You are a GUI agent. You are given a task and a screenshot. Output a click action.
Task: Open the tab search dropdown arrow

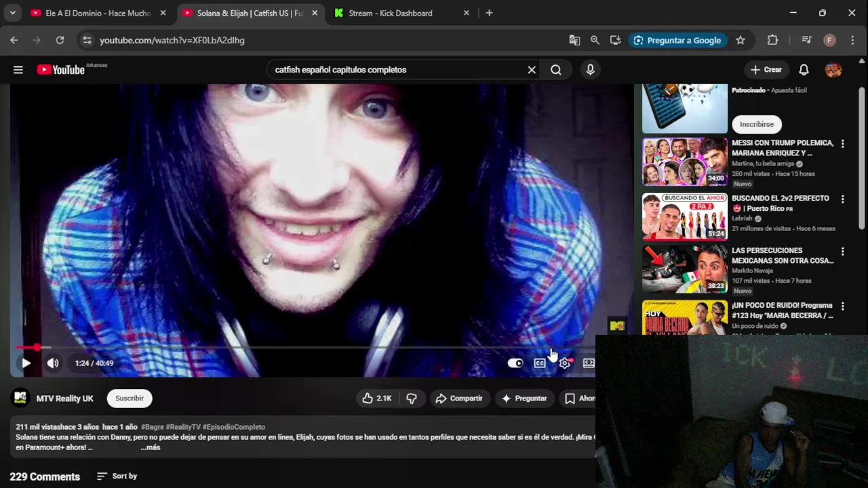(x=12, y=13)
